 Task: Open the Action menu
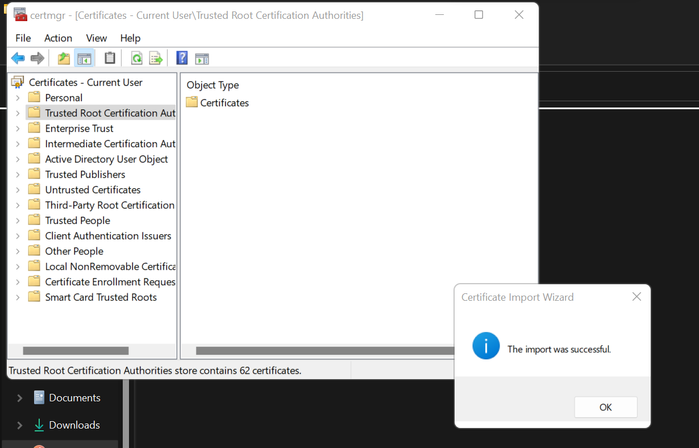(x=58, y=38)
